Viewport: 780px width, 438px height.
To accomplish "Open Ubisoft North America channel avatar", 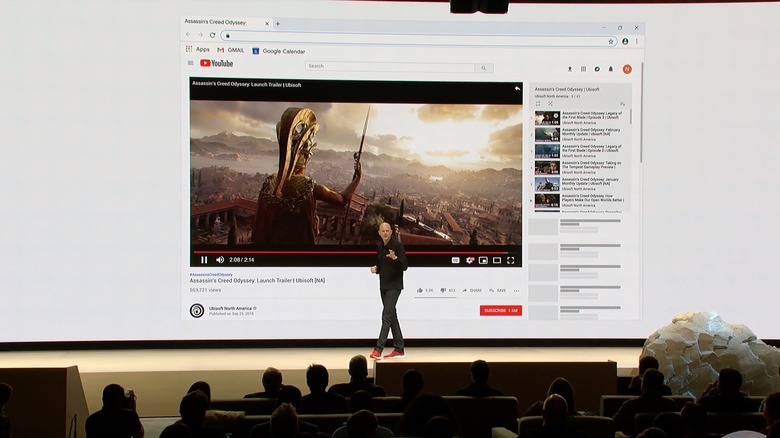I will tap(197, 311).
